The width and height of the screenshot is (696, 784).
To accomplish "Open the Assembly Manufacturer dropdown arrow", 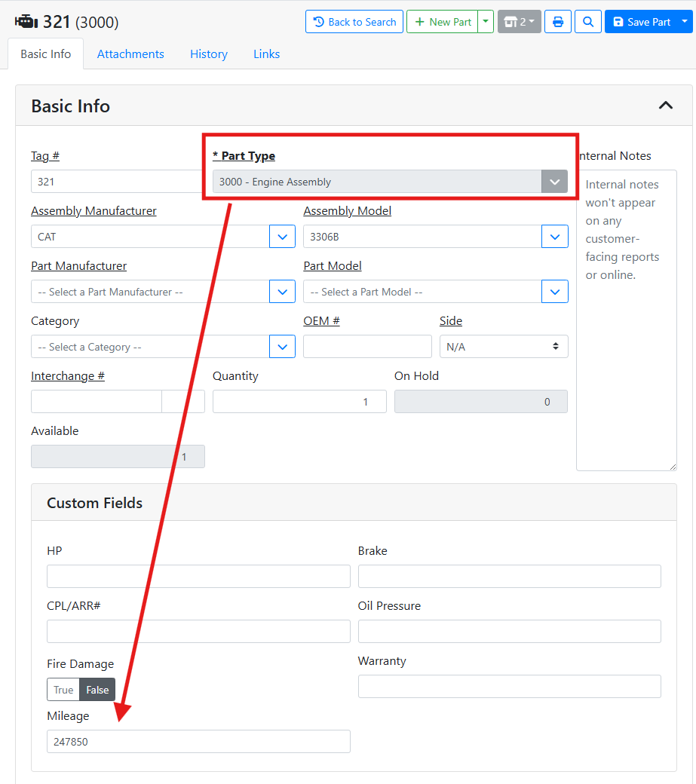I will (x=282, y=237).
